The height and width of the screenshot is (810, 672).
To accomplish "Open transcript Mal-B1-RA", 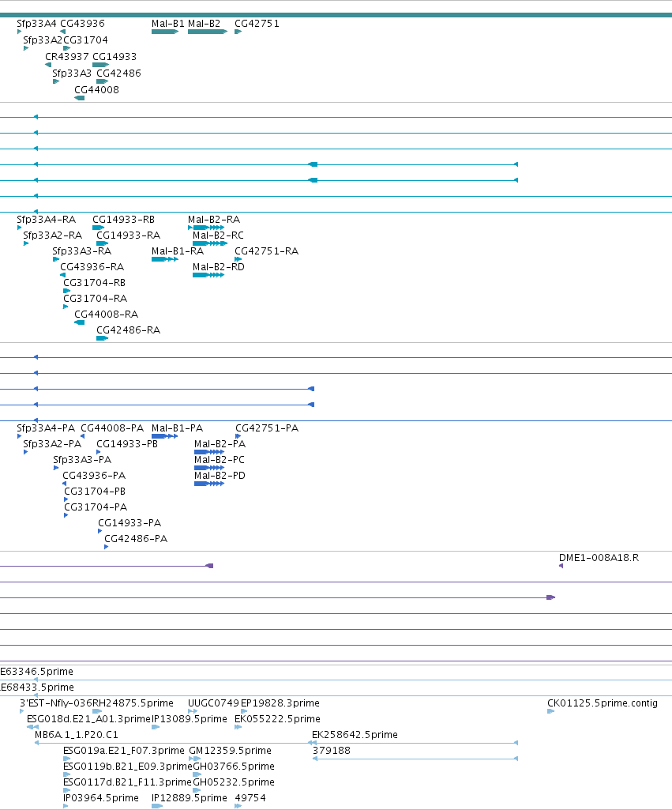I will tap(165, 259).
